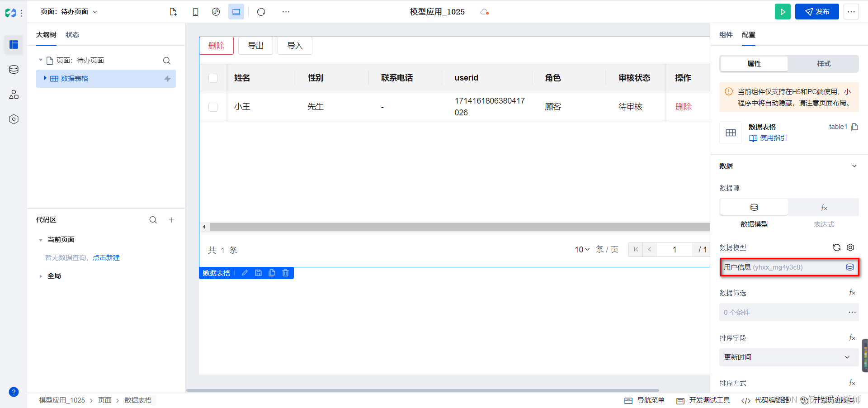
Task: Open the hexagon settings sidebar icon
Action: pos(14,119)
